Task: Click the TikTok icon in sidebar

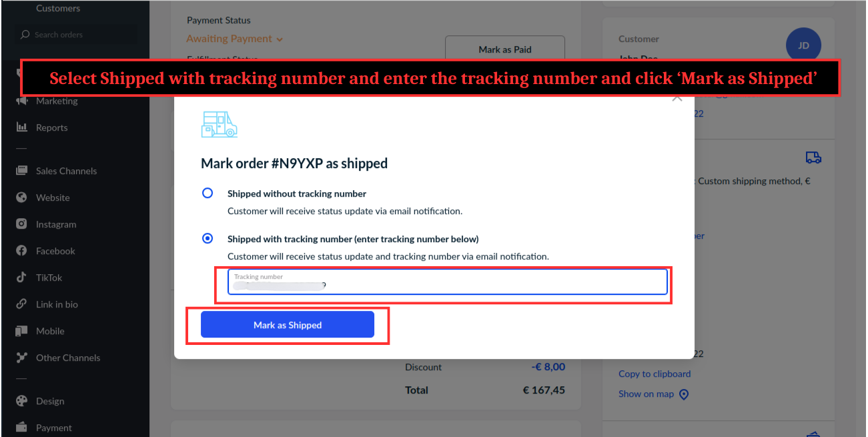Action: [22, 278]
